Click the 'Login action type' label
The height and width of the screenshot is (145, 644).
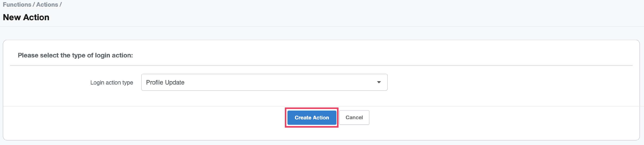point(111,83)
